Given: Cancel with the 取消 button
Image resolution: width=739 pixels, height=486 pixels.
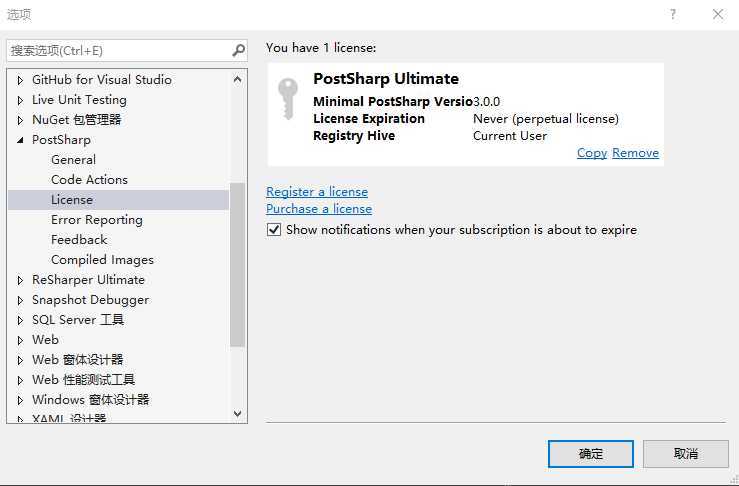Looking at the screenshot, I should (x=686, y=453).
